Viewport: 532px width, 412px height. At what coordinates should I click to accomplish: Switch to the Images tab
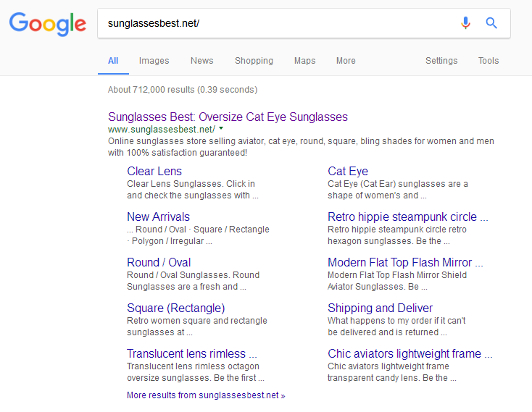coord(154,61)
